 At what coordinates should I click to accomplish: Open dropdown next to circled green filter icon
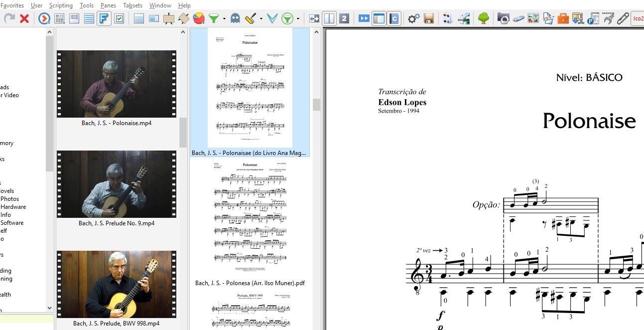coord(298,19)
